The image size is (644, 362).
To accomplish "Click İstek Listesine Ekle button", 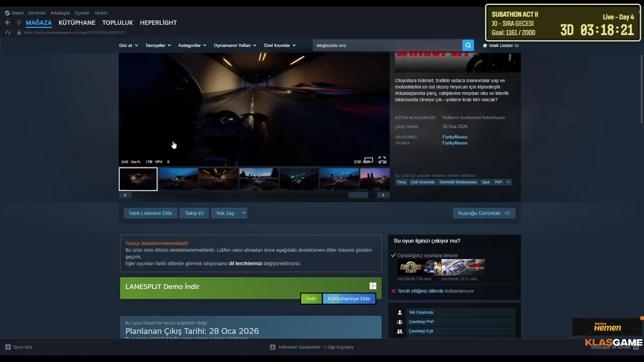I will 150,213.
